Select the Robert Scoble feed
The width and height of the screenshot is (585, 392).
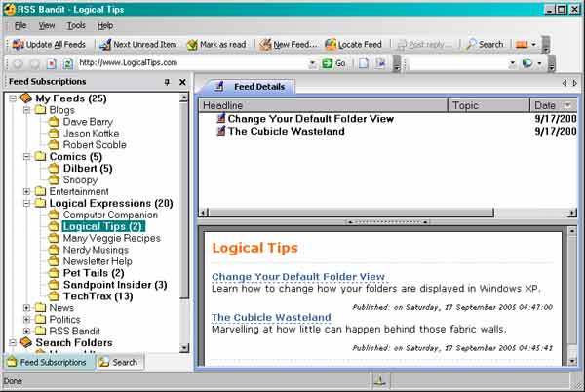[95, 144]
